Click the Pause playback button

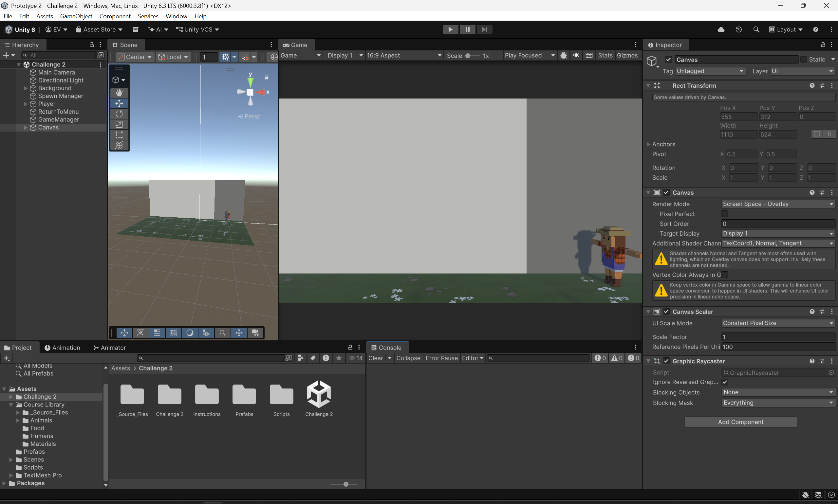(x=467, y=29)
